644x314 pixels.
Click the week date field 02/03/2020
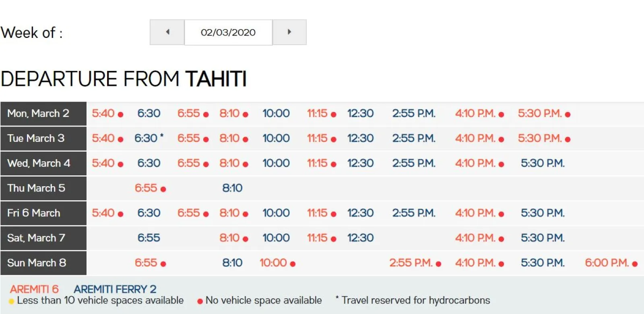pyautogui.click(x=228, y=32)
